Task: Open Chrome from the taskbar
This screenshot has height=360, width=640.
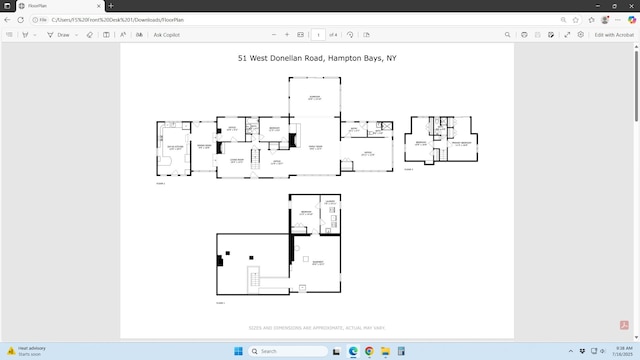Action: [369, 351]
